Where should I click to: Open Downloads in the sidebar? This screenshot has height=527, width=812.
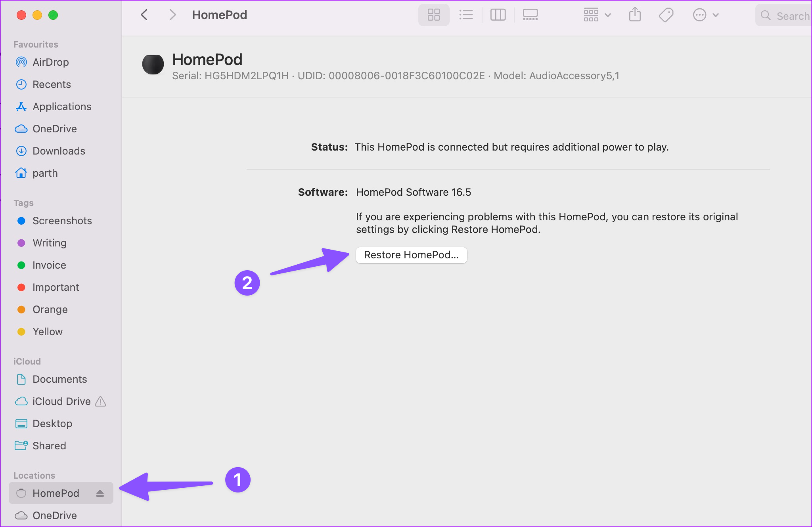click(59, 151)
